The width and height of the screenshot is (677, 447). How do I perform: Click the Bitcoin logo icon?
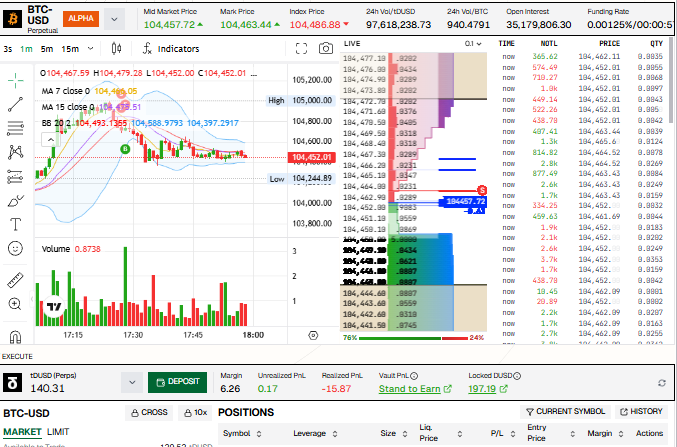click(x=13, y=19)
